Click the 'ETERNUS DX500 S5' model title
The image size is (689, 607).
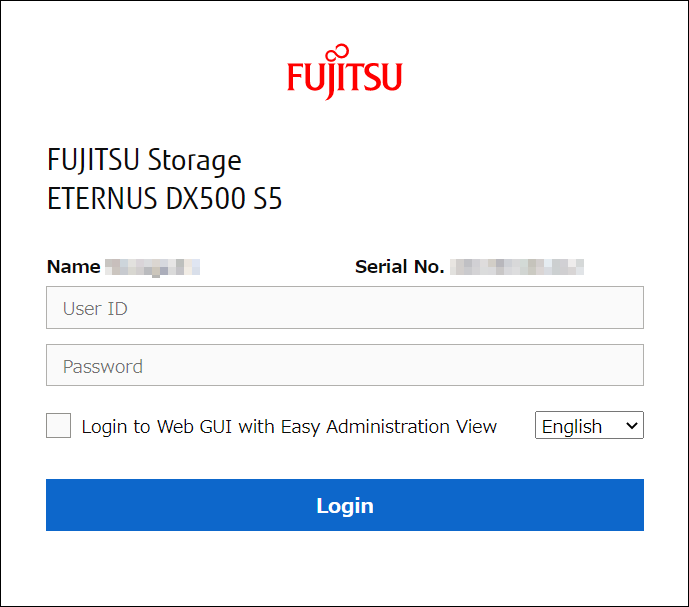coord(164,199)
